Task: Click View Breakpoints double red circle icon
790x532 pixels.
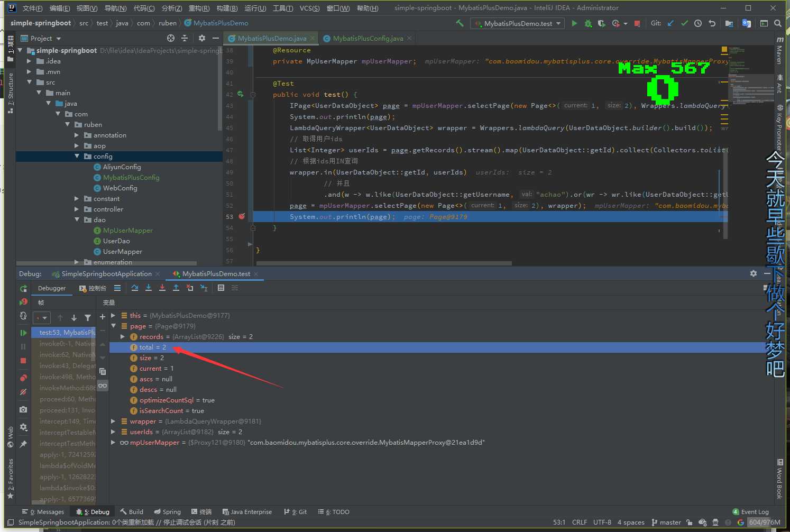Action: click(23, 378)
